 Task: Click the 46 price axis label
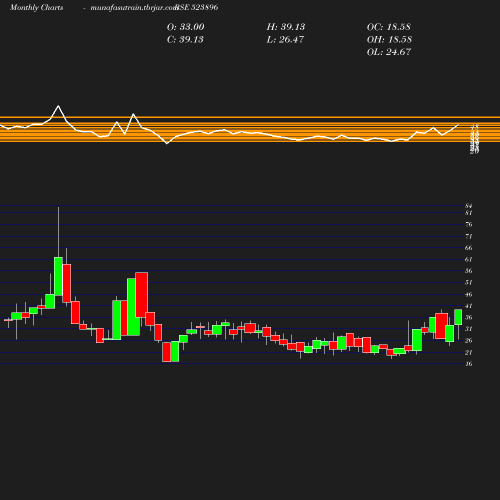(469, 294)
